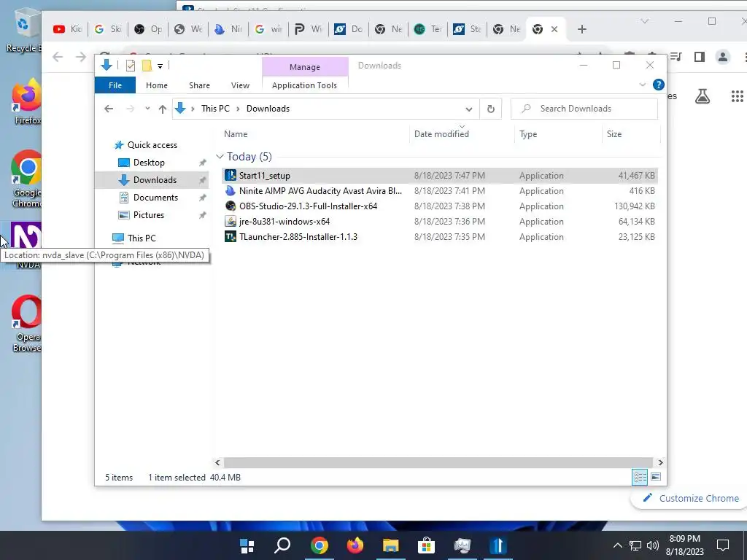Toggle Chrome side panel icon

click(x=699, y=57)
